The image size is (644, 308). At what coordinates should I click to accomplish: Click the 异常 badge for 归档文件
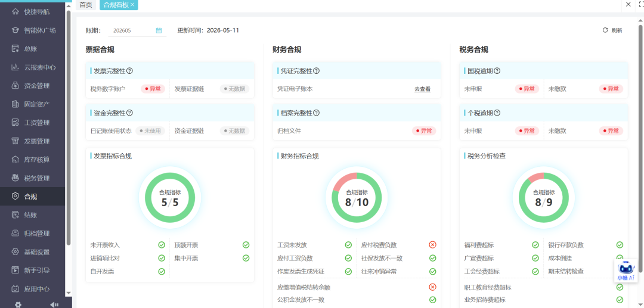(x=425, y=131)
